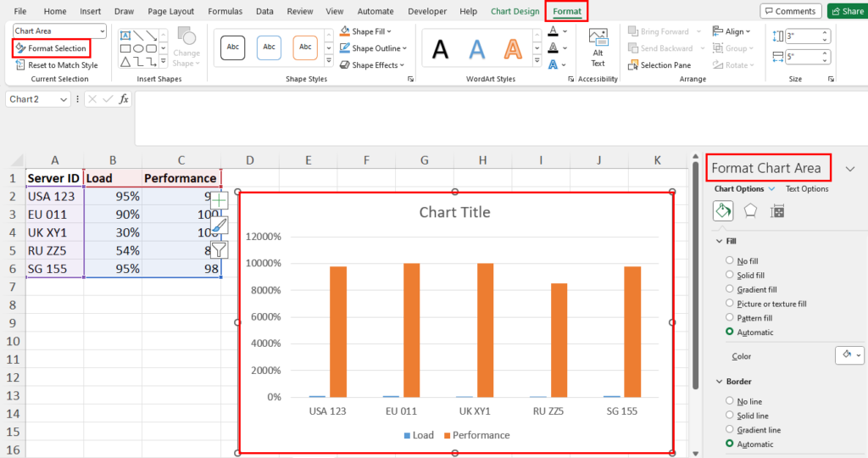Select the black A WordArt style
Screen dimensions: 868x458
click(440, 49)
